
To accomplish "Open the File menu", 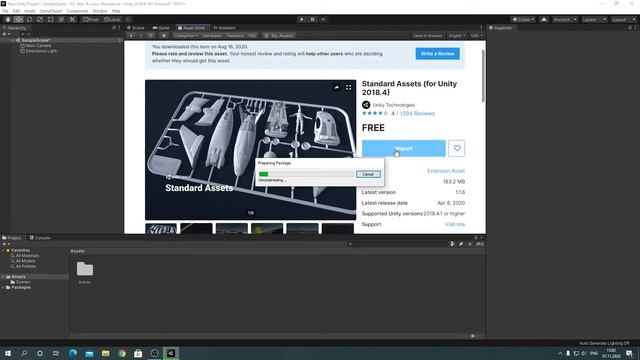I will coord(5,11).
